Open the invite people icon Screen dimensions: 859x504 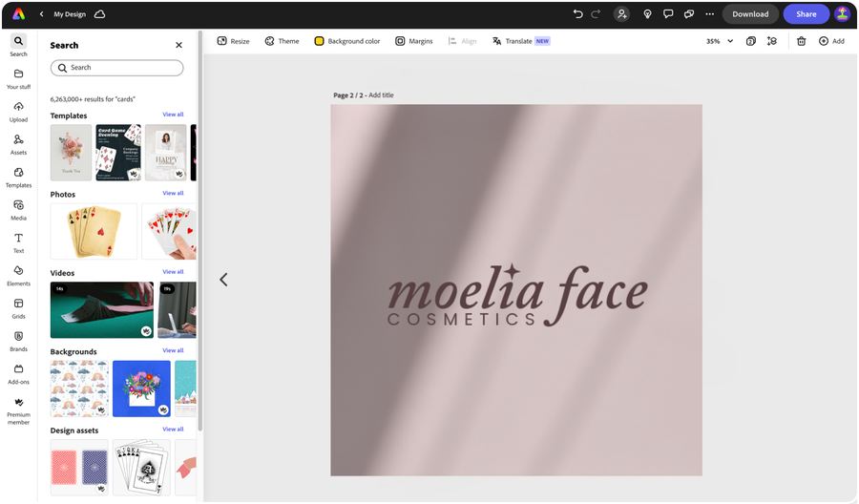pyautogui.click(x=621, y=14)
